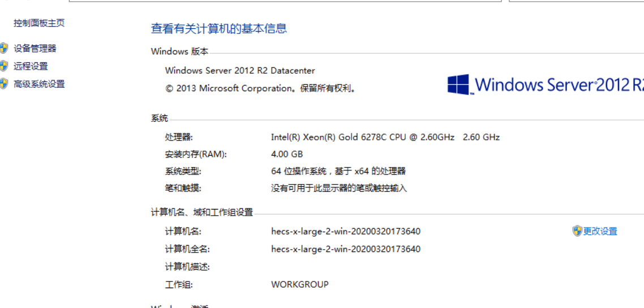The height and width of the screenshot is (308, 644).
Task: Click the 2013 Microsoft Corporation copyright line
Action: tap(260, 88)
